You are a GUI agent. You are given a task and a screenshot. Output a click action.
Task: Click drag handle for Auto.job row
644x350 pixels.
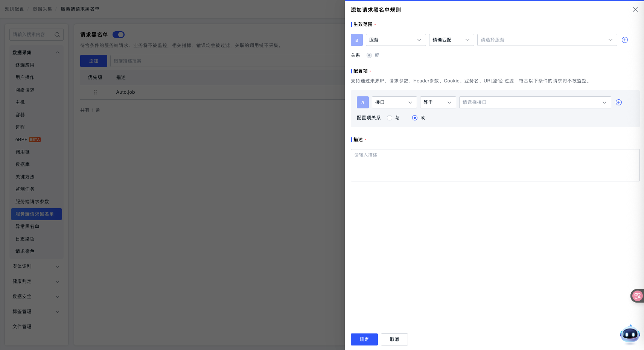coord(95,92)
